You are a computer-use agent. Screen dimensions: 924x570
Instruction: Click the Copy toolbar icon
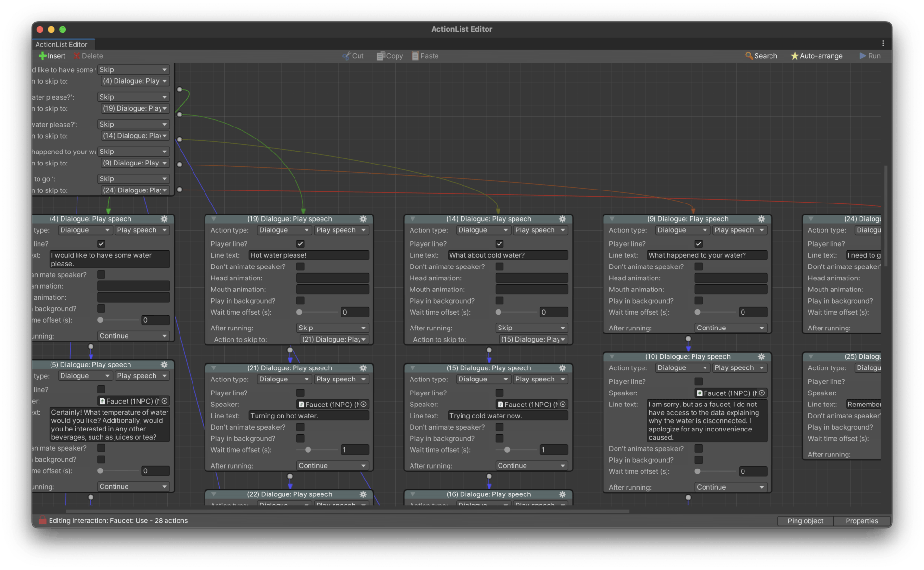click(380, 56)
